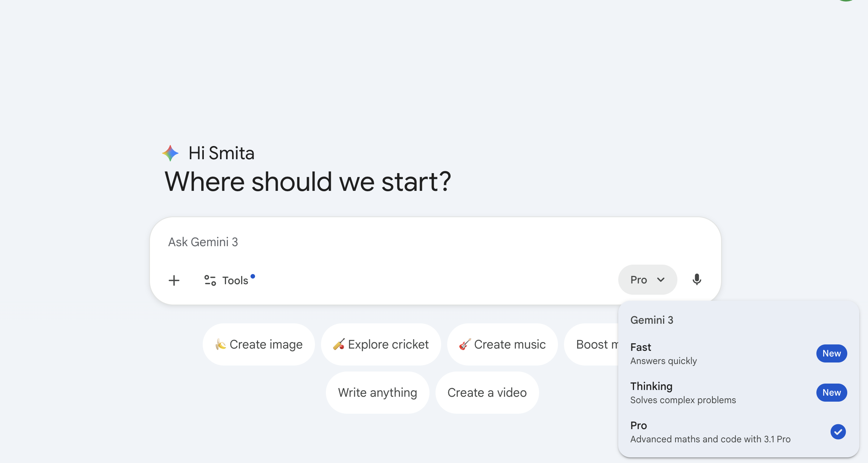Click the Gemini sparkle logo

(x=170, y=153)
